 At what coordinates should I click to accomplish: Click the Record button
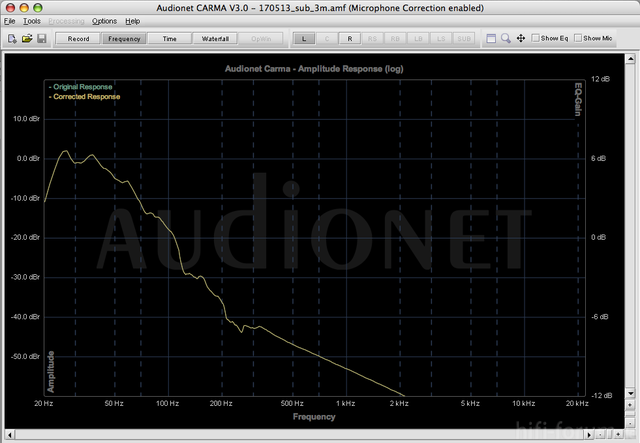coord(78,39)
